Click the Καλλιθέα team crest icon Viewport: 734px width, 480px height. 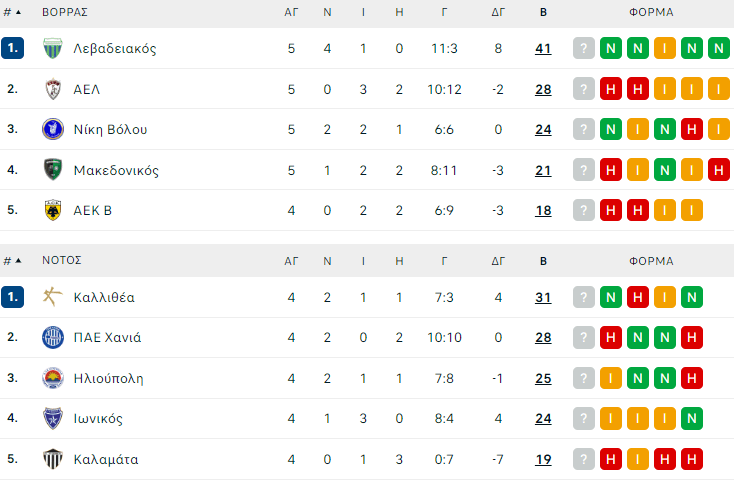pos(53,297)
